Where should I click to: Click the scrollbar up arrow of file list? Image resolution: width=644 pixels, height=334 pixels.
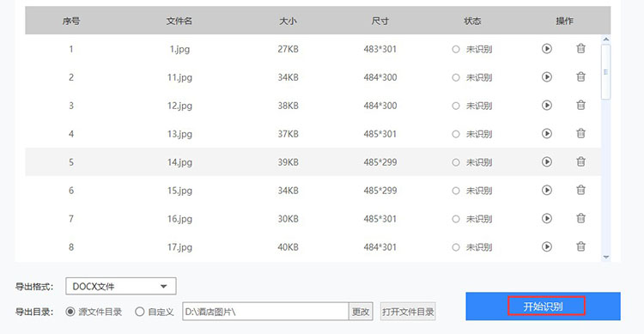(606, 39)
